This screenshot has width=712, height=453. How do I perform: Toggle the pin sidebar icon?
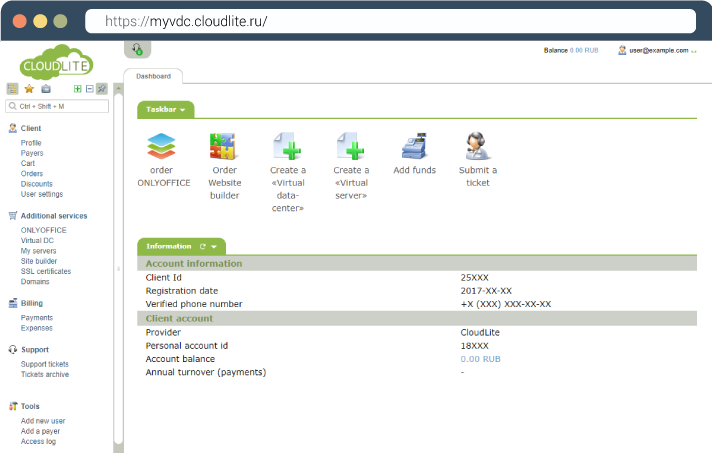[102, 89]
